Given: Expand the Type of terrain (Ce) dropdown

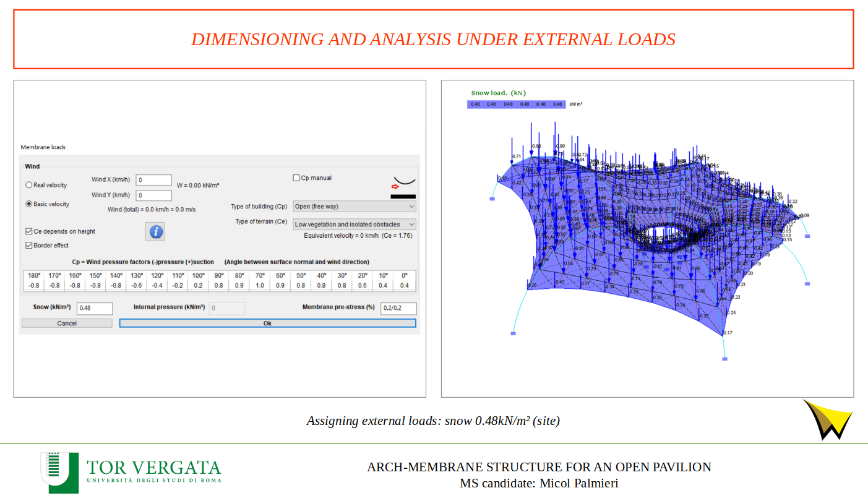Looking at the screenshot, I should tap(354, 225).
